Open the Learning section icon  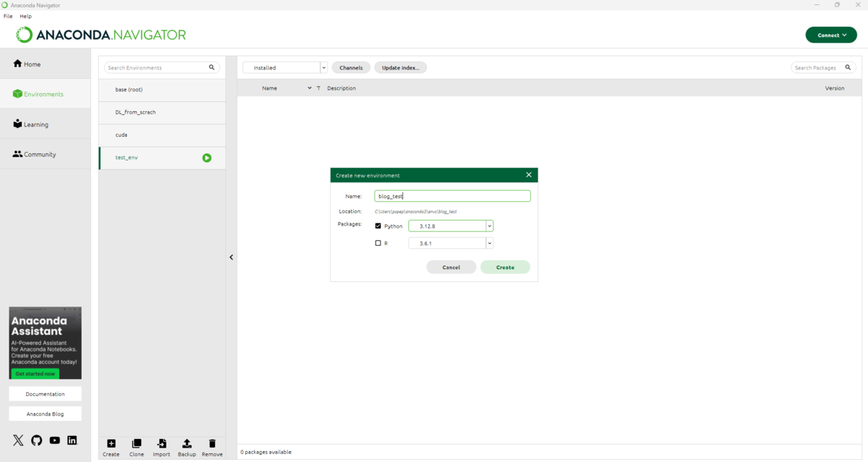[17, 124]
